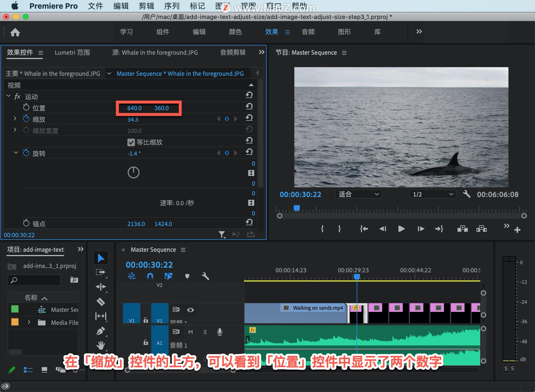Expand the Scale Width property row
Image resolution: width=535 pixels, height=392 pixels.
click(x=15, y=130)
